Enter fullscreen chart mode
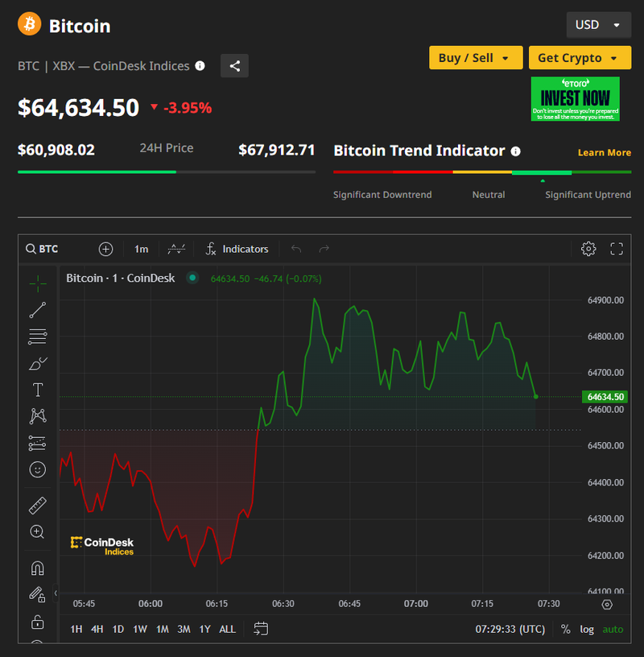 [x=617, y=249]
